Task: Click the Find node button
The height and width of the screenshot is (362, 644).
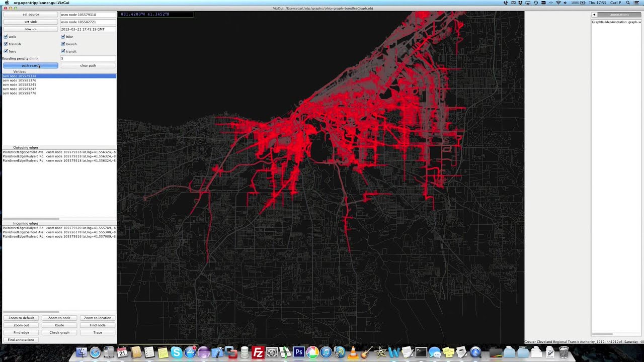Action: [98, 325]
